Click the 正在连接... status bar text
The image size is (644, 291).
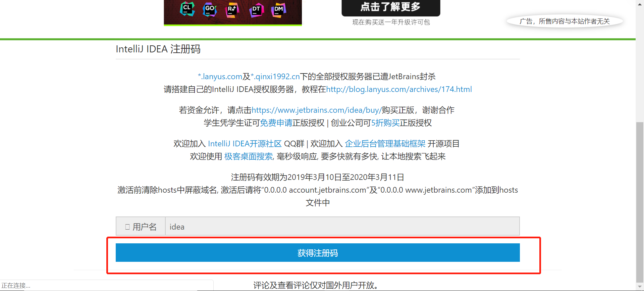16,286
